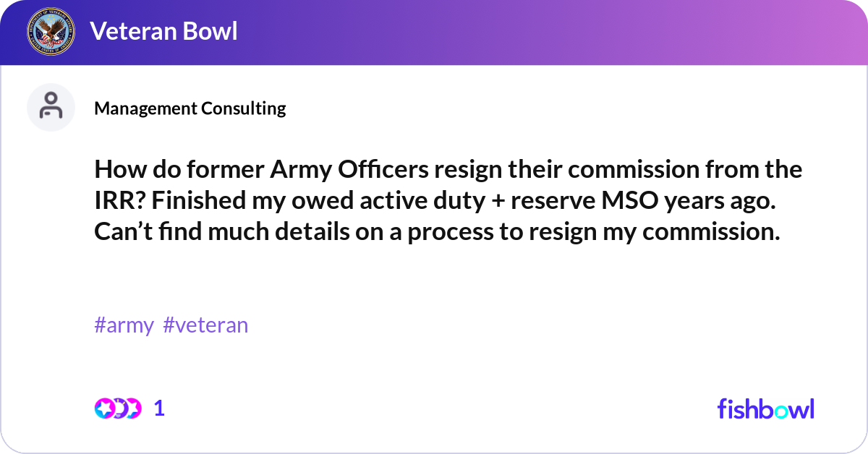
Task: Click the fishbowl logo
Action: [x=765, y=408]
